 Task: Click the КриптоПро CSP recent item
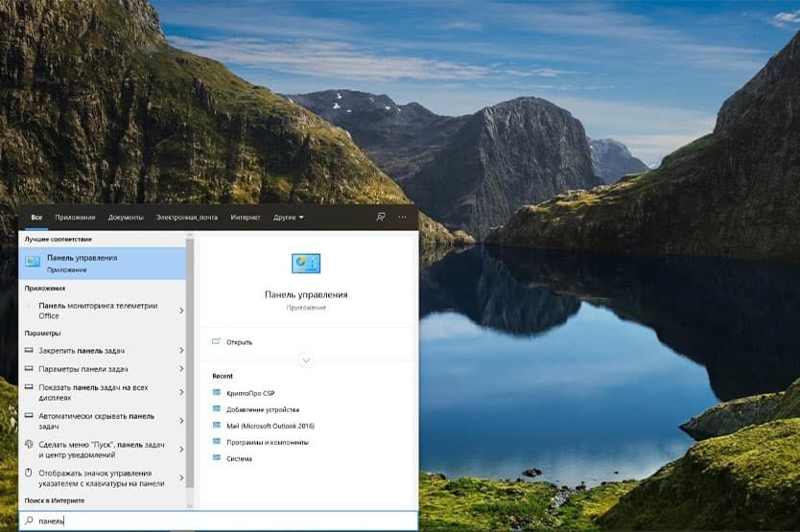pyautogui.click(x=249, y=393)
